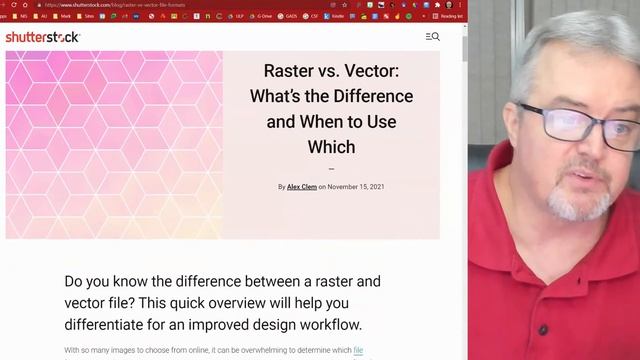Image resolution: width=640 pixels, height=360 pixels.
Task: View site security info via lock icon
Action: pos(39,5)
